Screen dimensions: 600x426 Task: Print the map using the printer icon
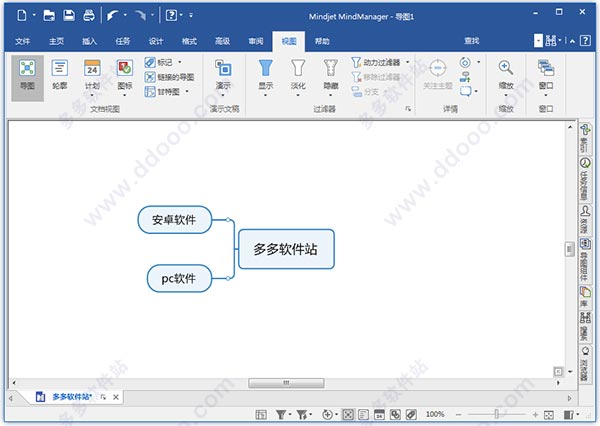(89, 15)
